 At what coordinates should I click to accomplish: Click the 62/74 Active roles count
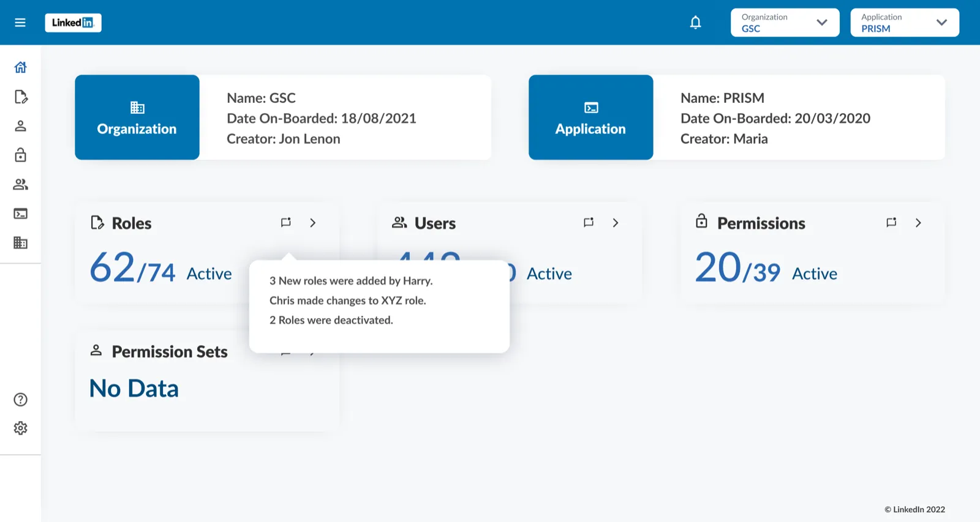[161, 269]
